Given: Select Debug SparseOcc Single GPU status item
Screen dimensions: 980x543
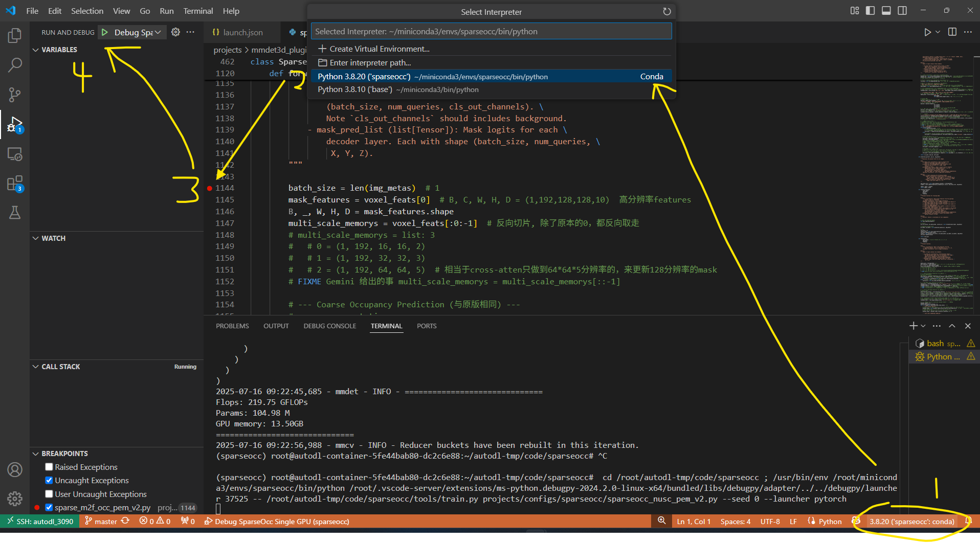Looking at the screenshot, I should (277, 521).
